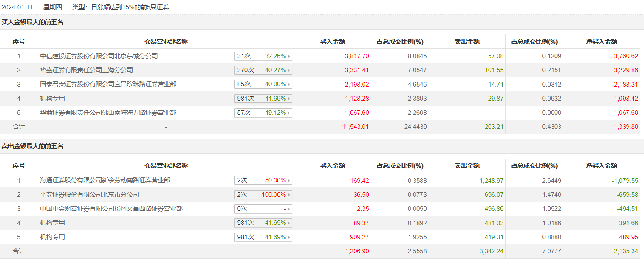Click arrow icon beside 32.26% for 中信建投
This screenshot has height=261, width=644.
(289, 56)
